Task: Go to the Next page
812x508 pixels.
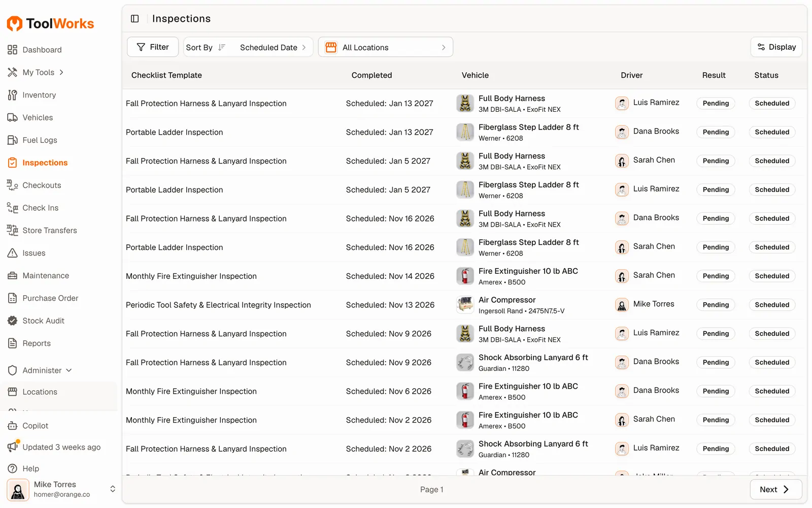Action: coord(775,489)
